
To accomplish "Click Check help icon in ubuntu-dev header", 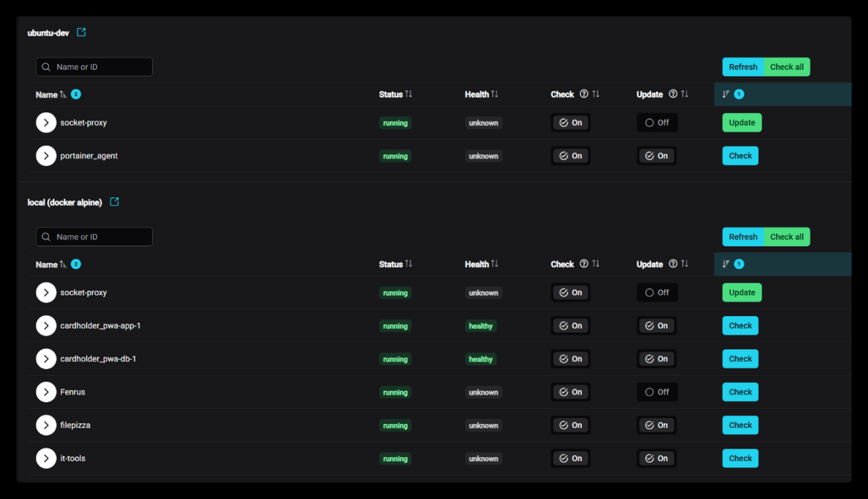I will click(x=584, y=94).
